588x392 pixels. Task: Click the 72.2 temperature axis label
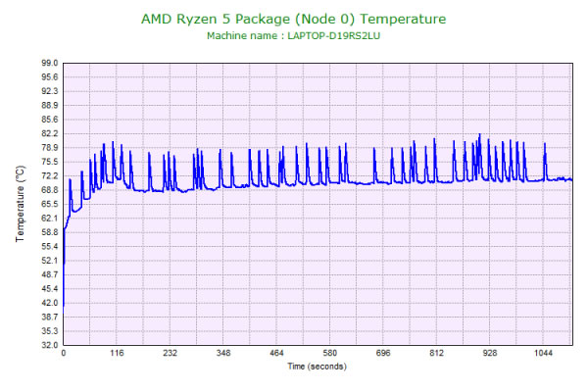pyautogui.click(x=50, y=176)
